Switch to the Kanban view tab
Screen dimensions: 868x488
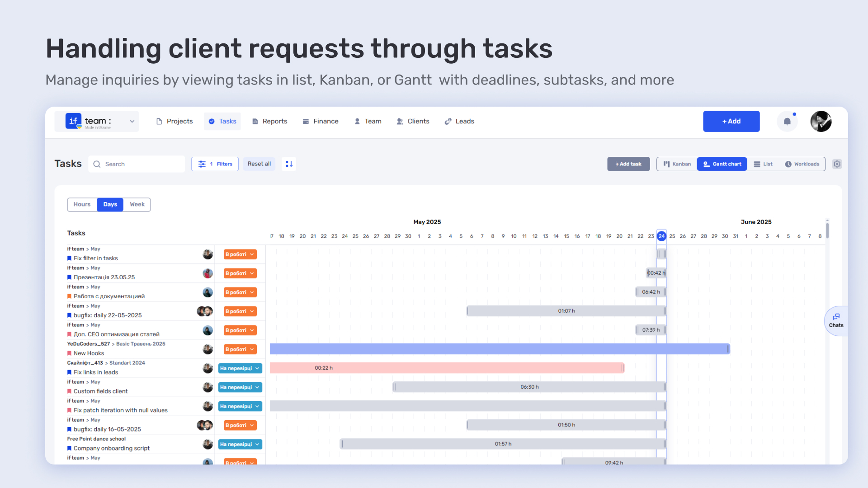pyautogui.click(x=677, y=164)
